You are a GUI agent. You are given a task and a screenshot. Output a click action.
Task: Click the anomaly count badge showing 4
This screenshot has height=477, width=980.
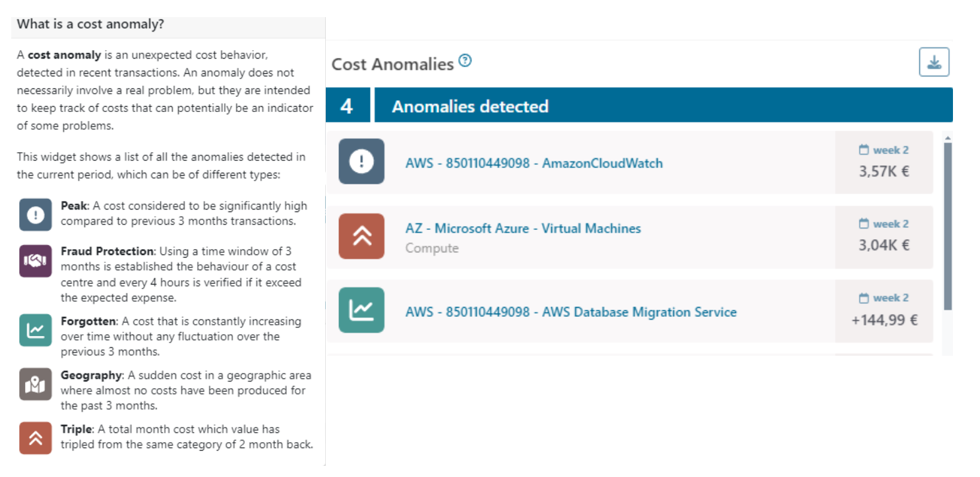(347, 106)
